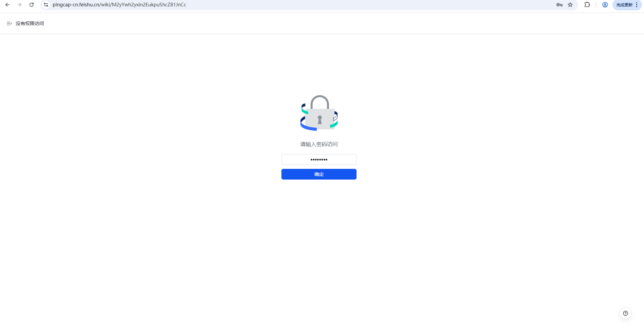Expand the sidebar navigation toggle icon
Viewport: 644px width, 332px height.
pos(9,23)
